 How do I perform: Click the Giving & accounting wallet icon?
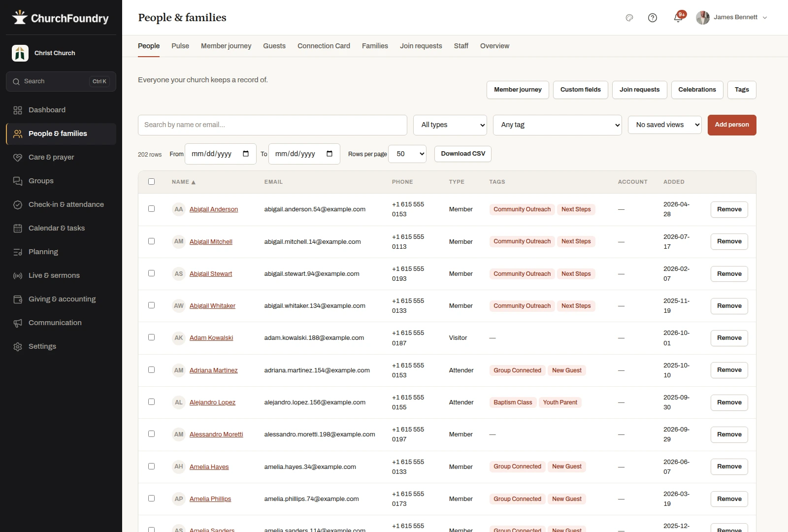[x=18, y=299]
